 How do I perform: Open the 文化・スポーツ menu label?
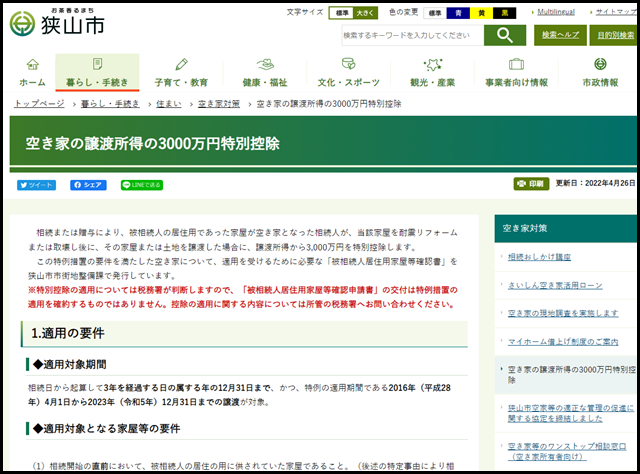(349, 82)
